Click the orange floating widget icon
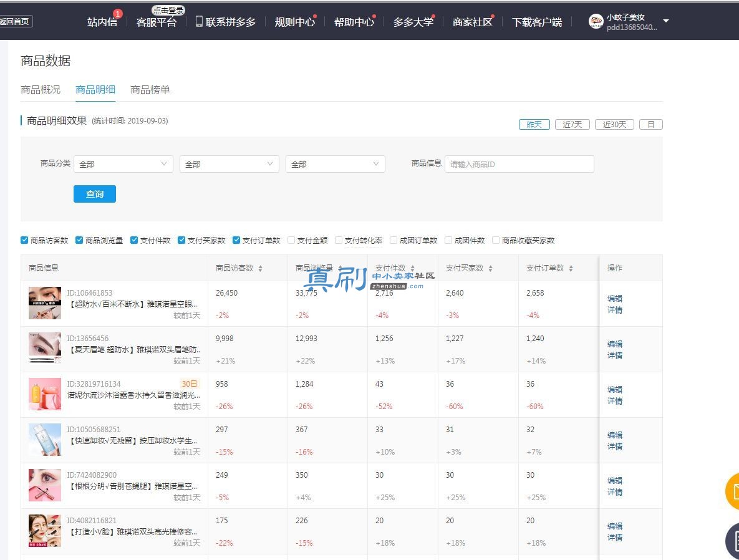The width and height of the screenshot is (739, 560). point(732,491)
